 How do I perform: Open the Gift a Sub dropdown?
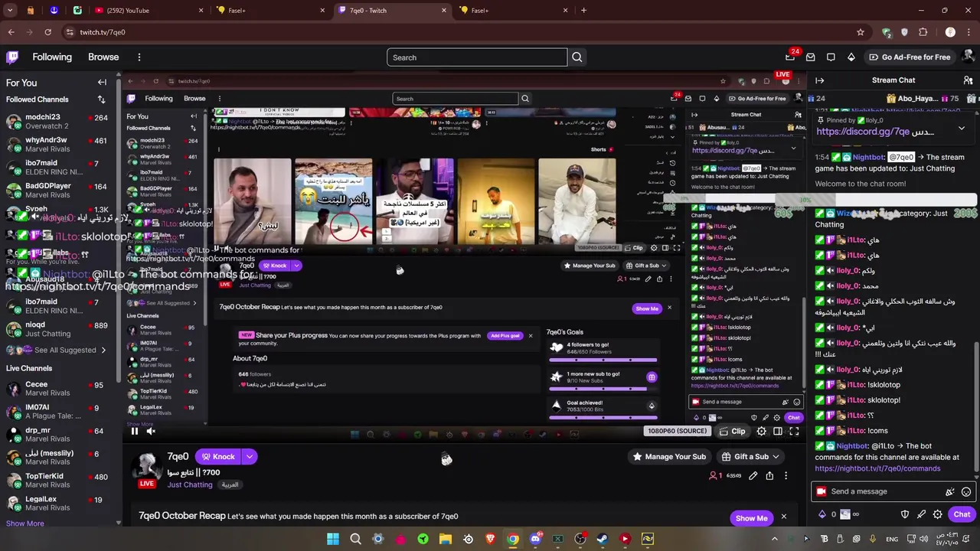pyautogui.click(x=751, y=457)
